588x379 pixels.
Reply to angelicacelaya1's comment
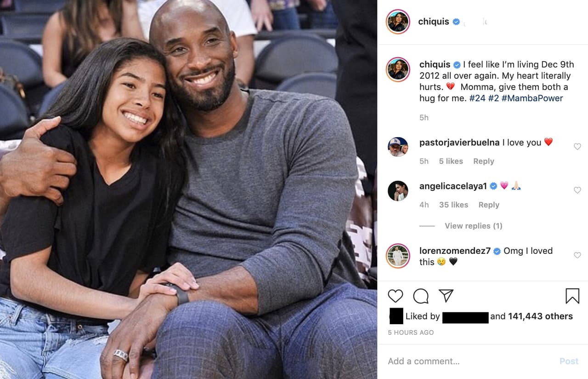pos(489,205)
